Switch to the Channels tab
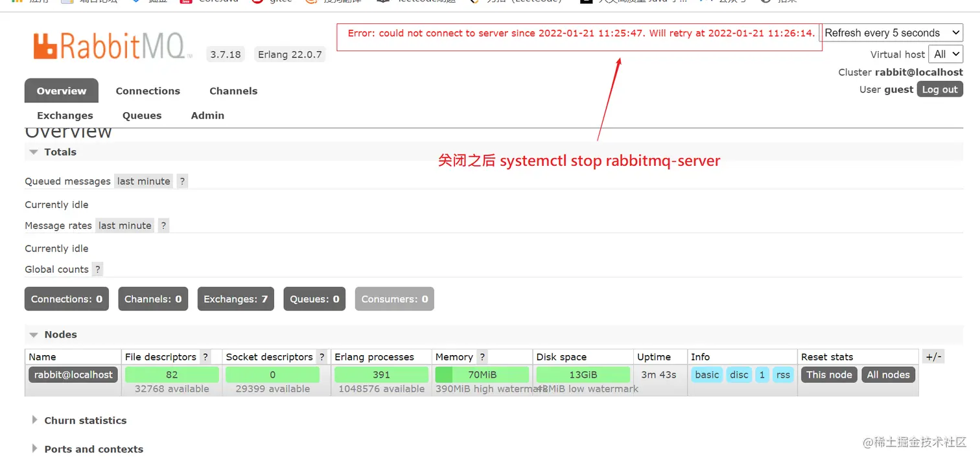 pyautogui.click(x=233, y=91)
